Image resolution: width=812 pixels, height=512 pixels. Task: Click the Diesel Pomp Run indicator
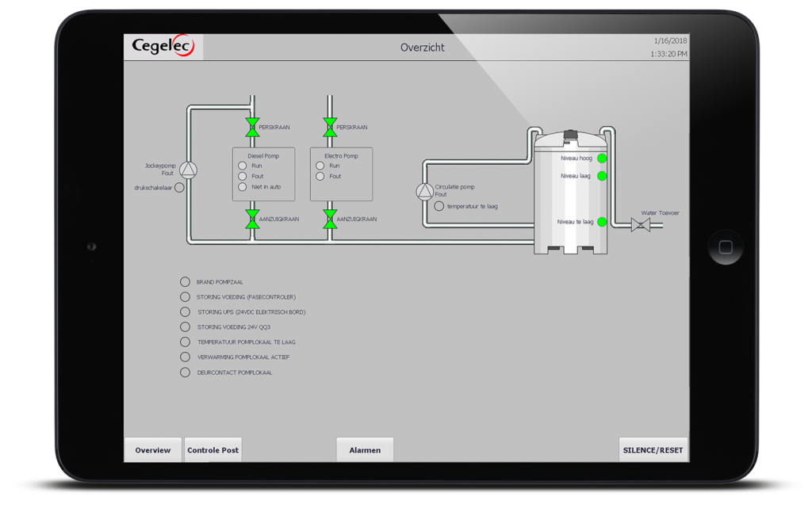[x=243, y=166]
